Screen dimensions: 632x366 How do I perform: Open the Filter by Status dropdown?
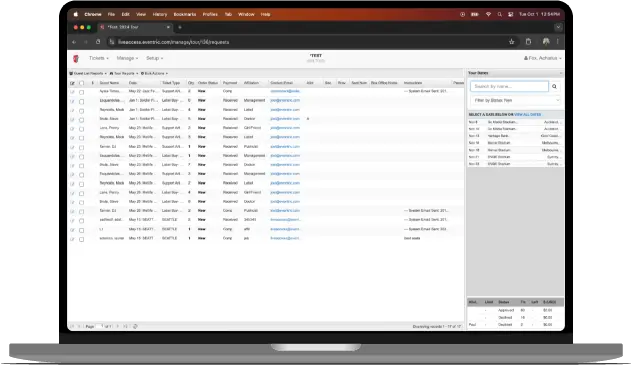(x=516, y=100)
